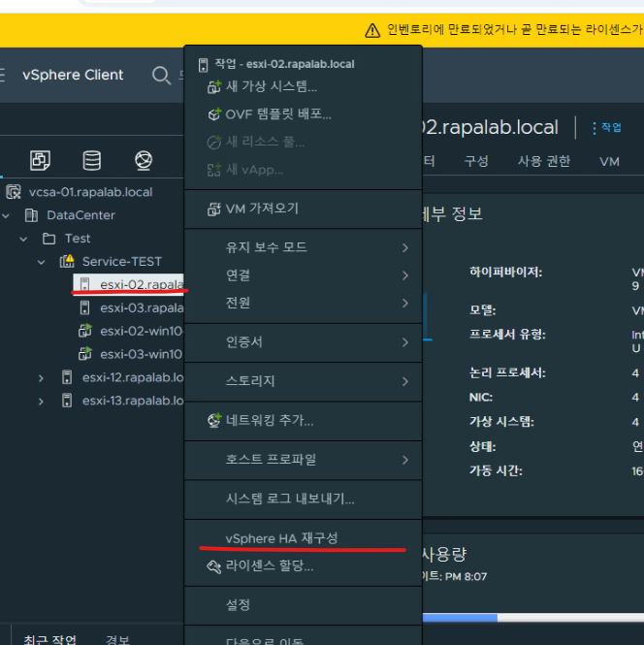Click the esxi-13.rapalab host icon
644x645 pixels.
(x=67, y=401)
